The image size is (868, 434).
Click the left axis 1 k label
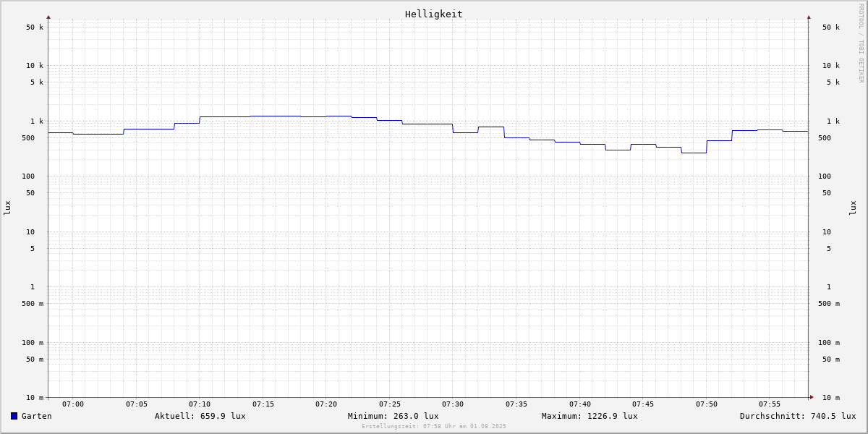(x=37, y=122)
